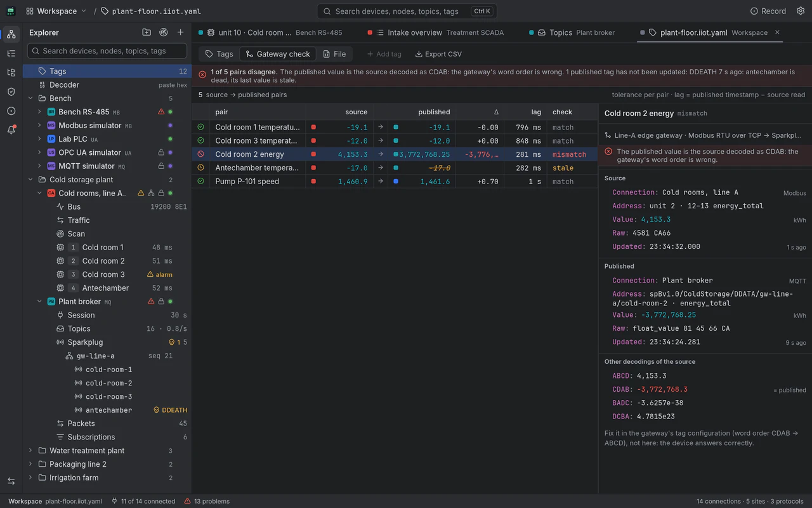Select the Pump P-101 speed row
This screenshot has width=812, height=508.
395,182
